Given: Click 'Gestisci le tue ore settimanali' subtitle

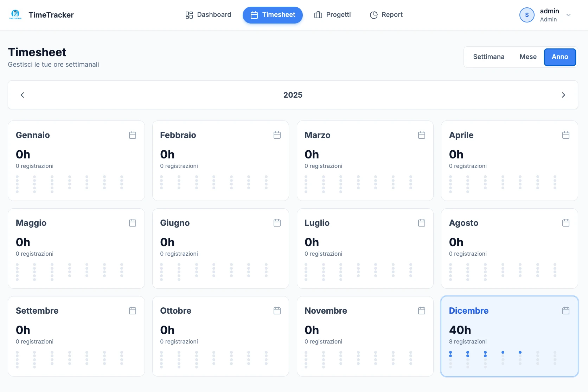Looking at the screenshot, I should (x=53, y=64).
